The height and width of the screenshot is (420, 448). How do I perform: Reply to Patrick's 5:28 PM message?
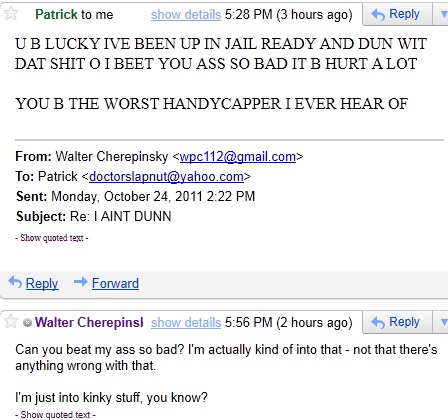coord(397,14)
